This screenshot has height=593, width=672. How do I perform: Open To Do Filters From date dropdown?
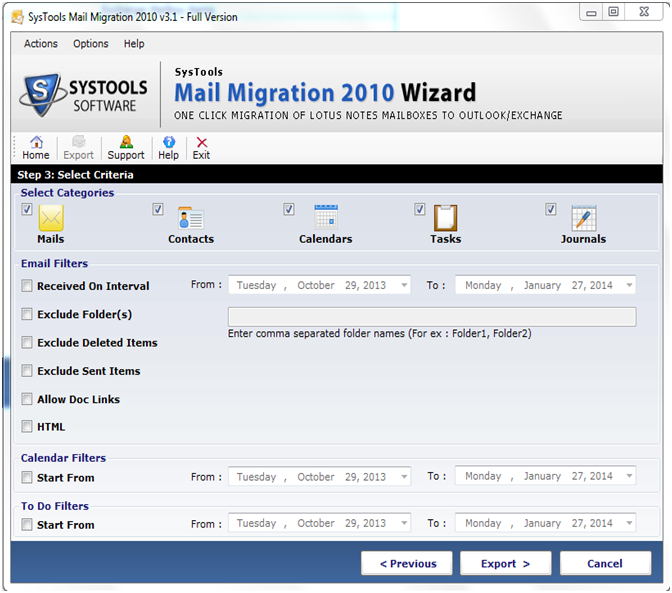(404, 523)
